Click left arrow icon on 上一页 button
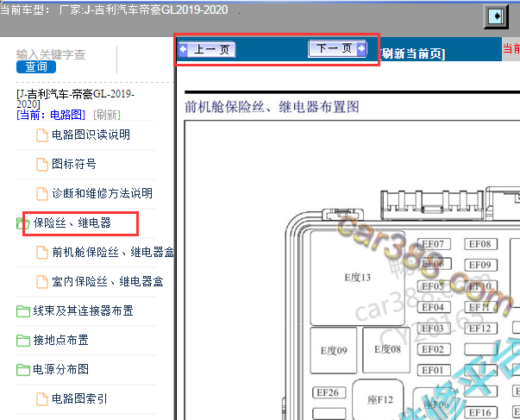 (184, 50)
